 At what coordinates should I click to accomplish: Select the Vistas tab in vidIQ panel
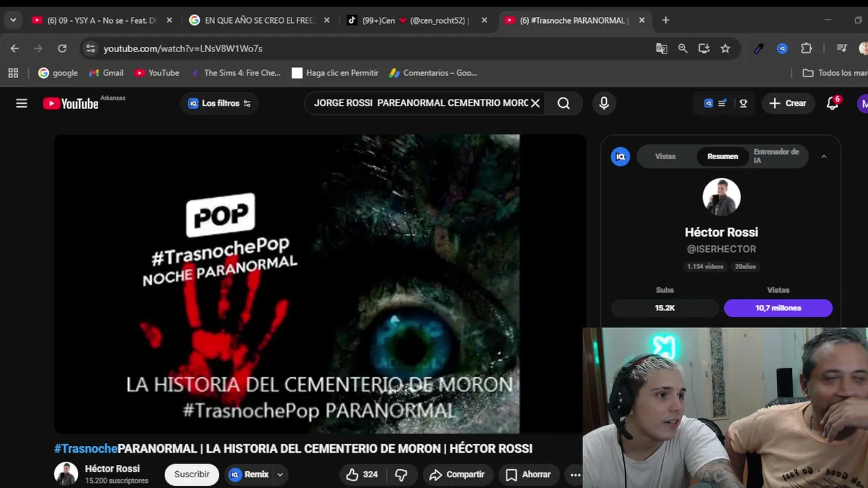pyautogui.click(x=665, y=157)
